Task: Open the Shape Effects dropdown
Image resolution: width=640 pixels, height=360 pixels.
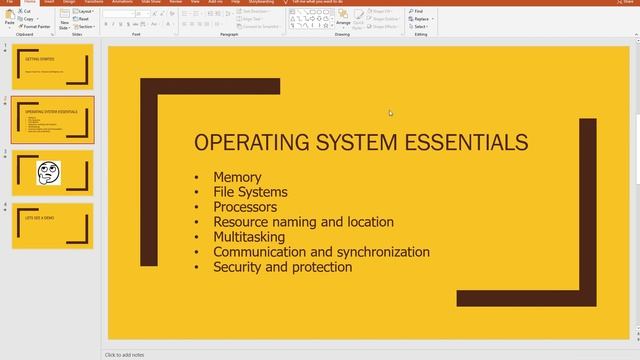Action: [x=383, y=27]
